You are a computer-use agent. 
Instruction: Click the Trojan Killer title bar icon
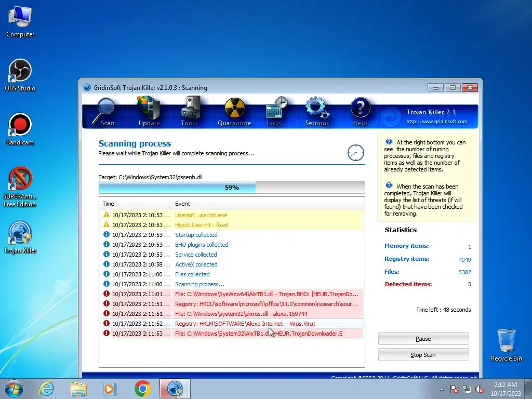coord(87,87)
